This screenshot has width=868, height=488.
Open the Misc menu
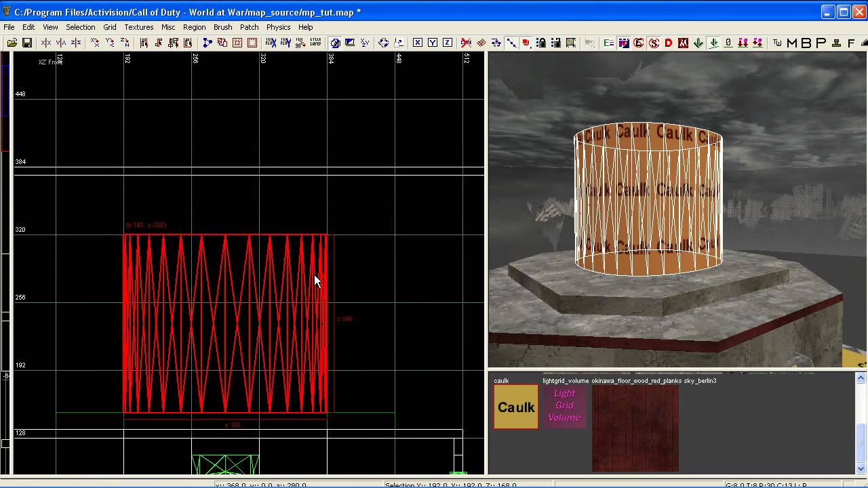[168, 27]
